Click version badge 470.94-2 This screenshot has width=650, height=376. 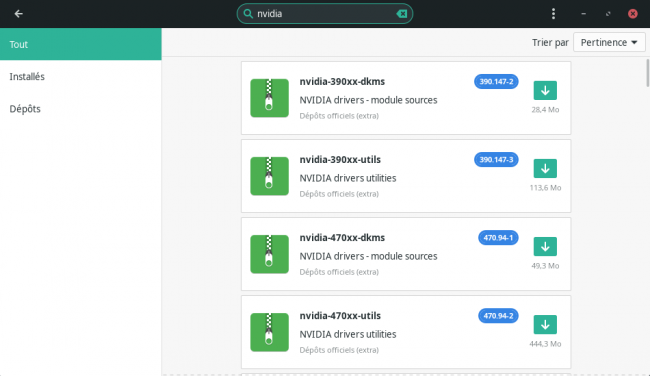(x=498, y=315)
